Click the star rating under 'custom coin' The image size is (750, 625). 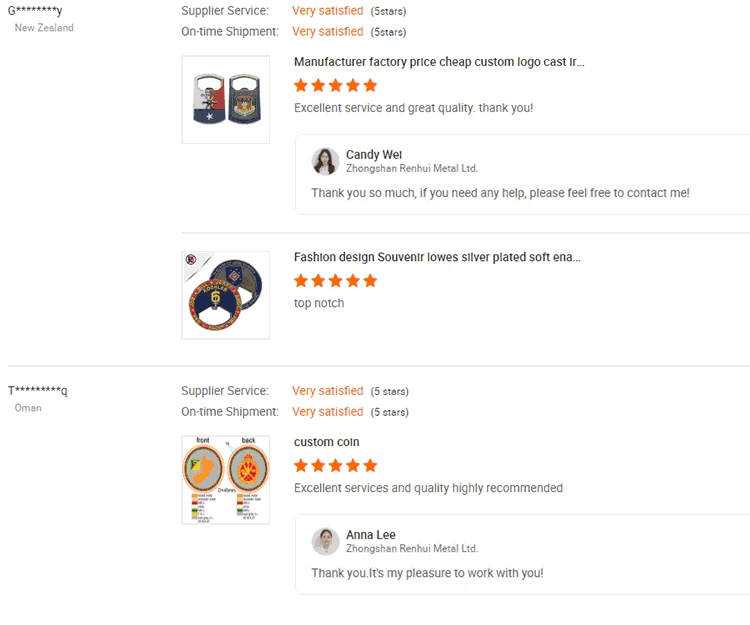(x=335, y=465)
